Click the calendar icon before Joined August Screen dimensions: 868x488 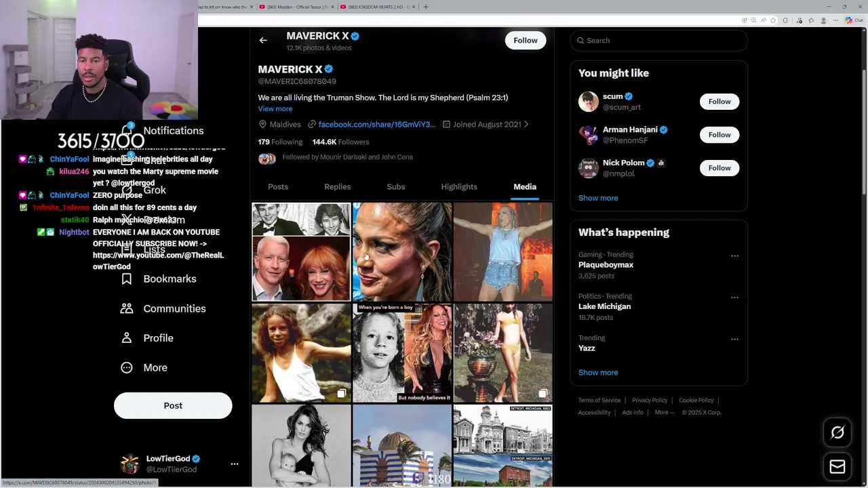[446, 125]
